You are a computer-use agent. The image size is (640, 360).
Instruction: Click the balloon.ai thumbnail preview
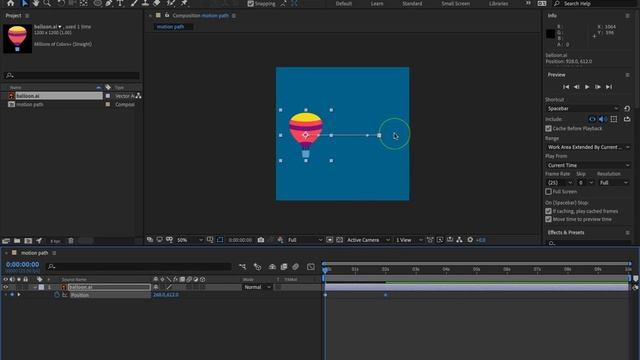[18, 39]
